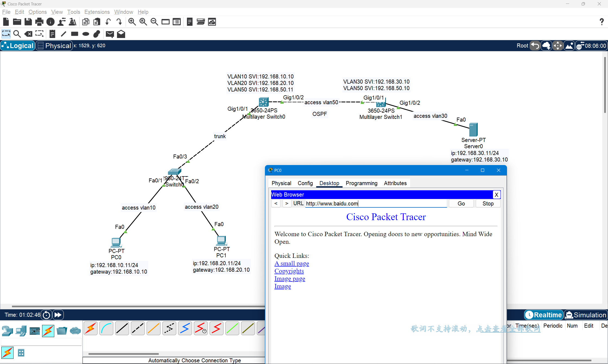608x364 pixels.
Task: Click the New file icon in toolbar
Action: coord(6,22)
